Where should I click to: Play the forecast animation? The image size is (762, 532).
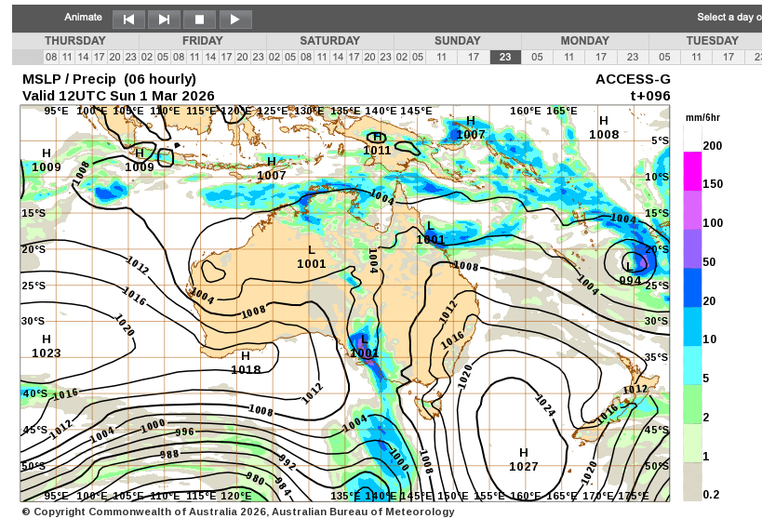point(234,19)
